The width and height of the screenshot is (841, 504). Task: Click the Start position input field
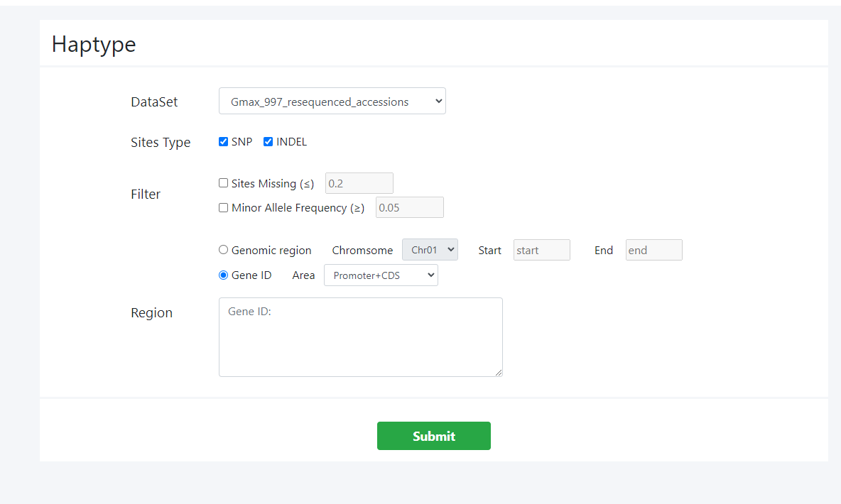click(542, 250)
